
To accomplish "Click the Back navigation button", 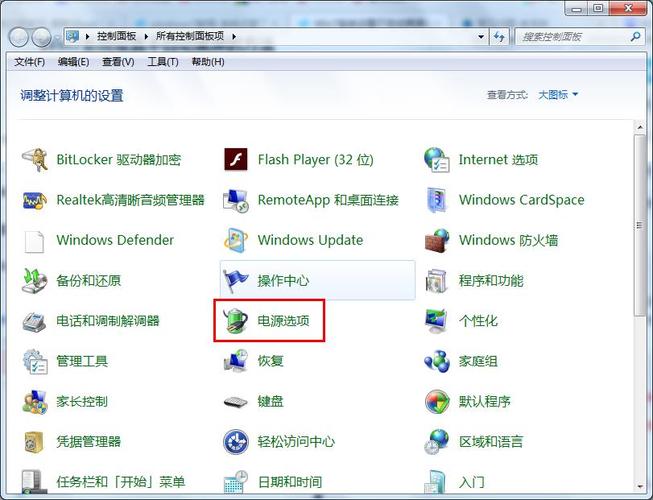I will [19, 37].
